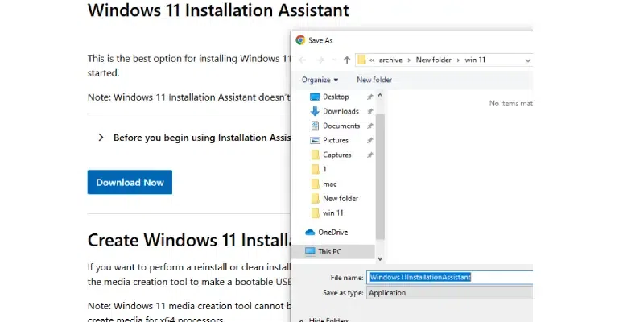This screenshot has height=322, width=644.
Task: Select the folder named '1'
Action: click(x=324, y=169)
